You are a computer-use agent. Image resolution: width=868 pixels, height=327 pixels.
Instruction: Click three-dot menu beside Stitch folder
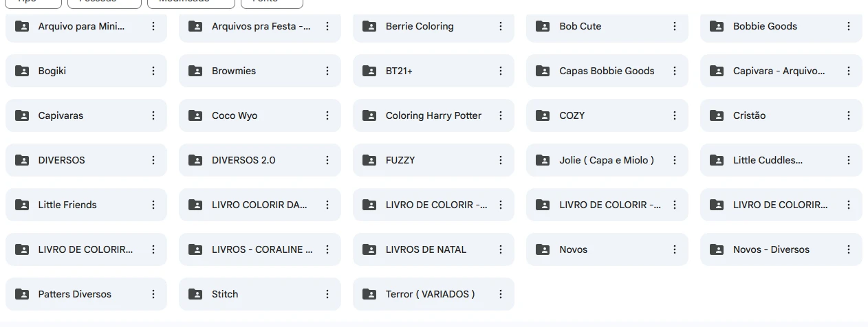pos(327,294)
